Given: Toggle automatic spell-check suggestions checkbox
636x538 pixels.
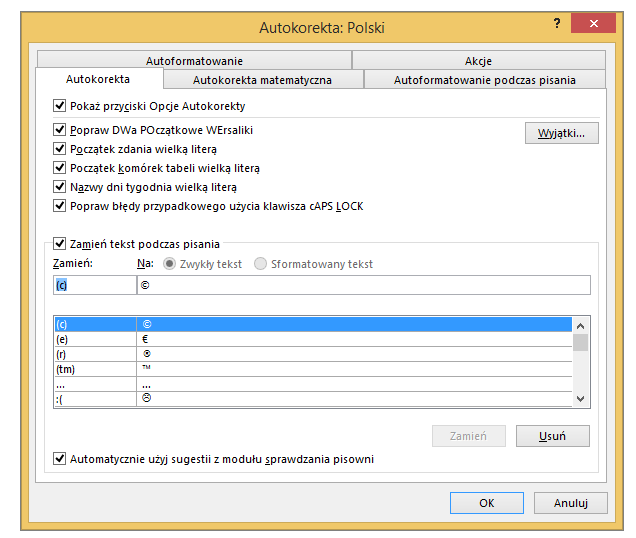Looking at the screenshot, I should [60, 459].
